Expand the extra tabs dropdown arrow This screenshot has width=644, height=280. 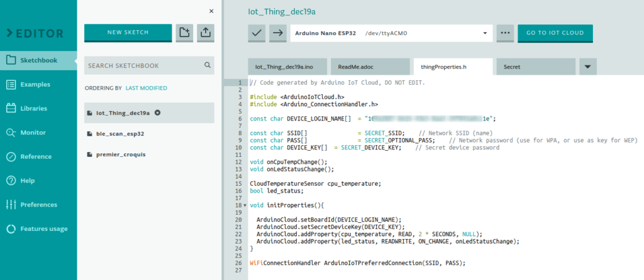588,67
